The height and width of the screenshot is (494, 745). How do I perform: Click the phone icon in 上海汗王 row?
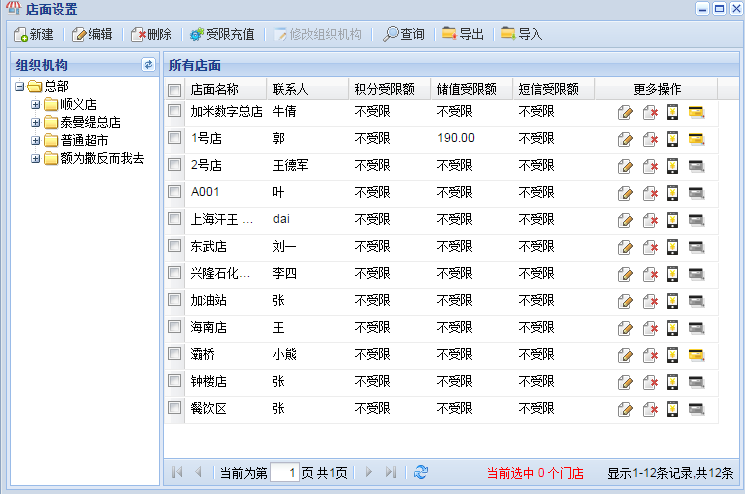click(x=672, y=221)
